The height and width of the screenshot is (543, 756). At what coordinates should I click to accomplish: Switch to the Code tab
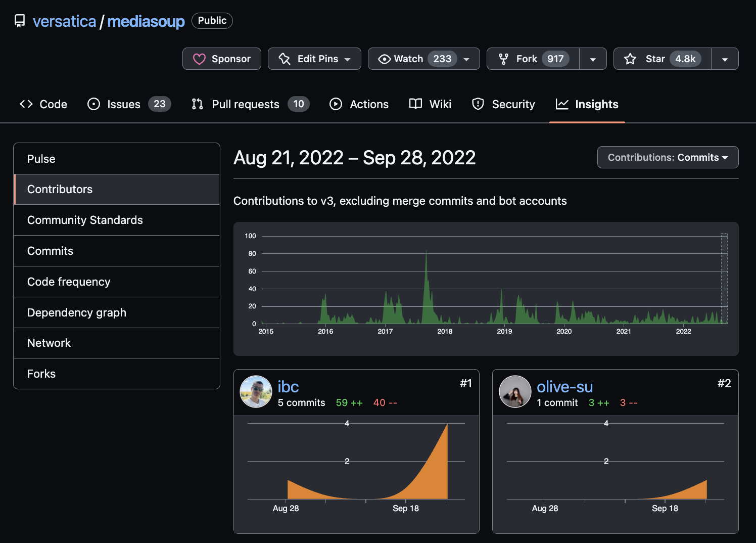click(43, 104)
